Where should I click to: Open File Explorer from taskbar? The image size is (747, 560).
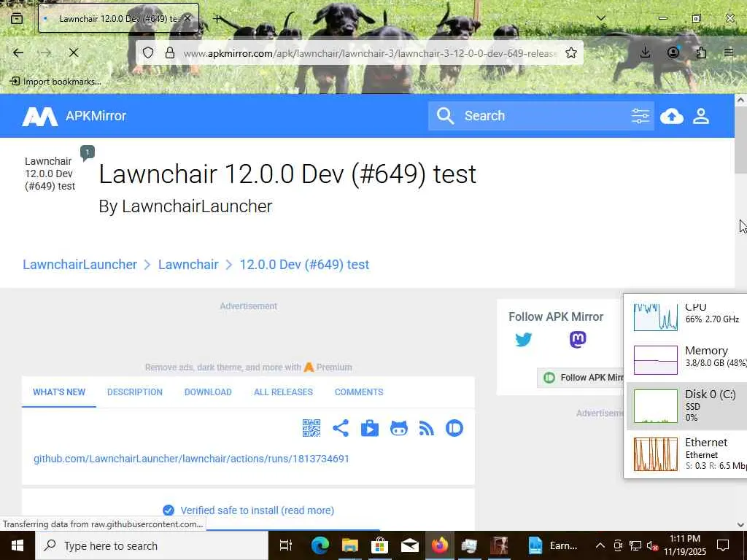(349, 545)
